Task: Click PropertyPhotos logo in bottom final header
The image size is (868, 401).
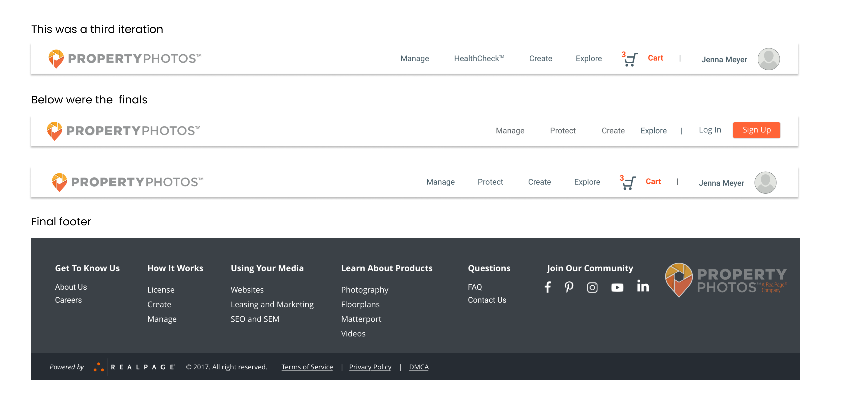Action: (128, 182)
